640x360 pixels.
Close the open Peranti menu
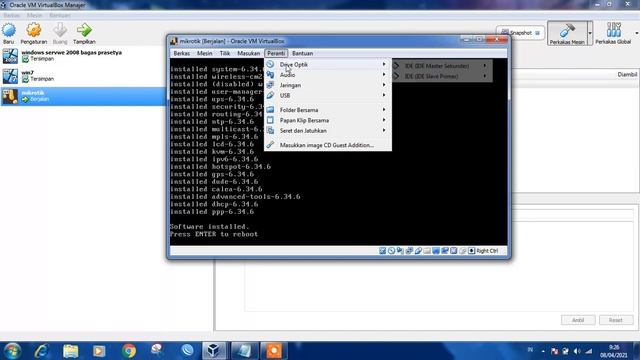[x=276, y=53]
